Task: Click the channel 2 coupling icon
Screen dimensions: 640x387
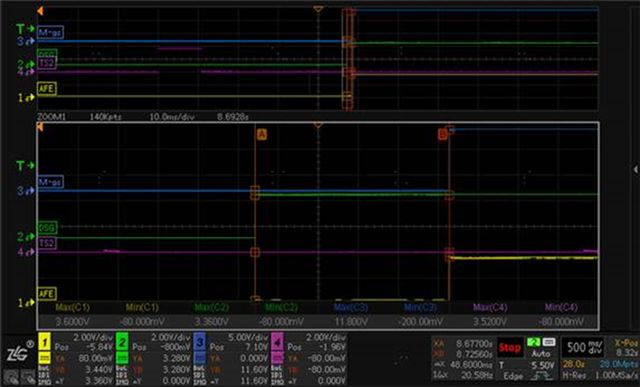Action: tap(122, 358)
